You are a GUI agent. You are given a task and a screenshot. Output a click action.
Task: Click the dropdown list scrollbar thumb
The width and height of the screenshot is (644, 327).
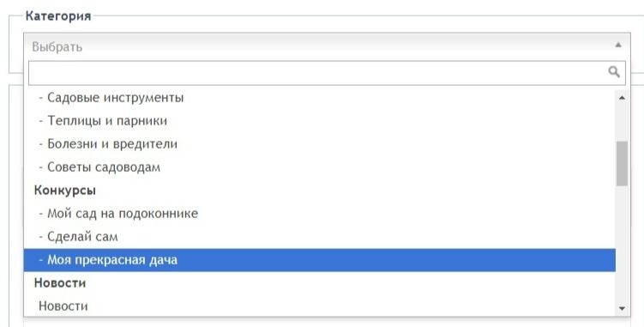pyautogui.click(x=622, y=163)
